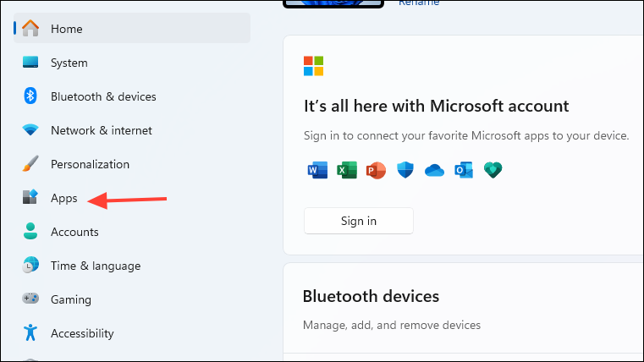Screen dimensions: 644x362
Task: Open Gaming settings label
Action: [x=71, y=299]
